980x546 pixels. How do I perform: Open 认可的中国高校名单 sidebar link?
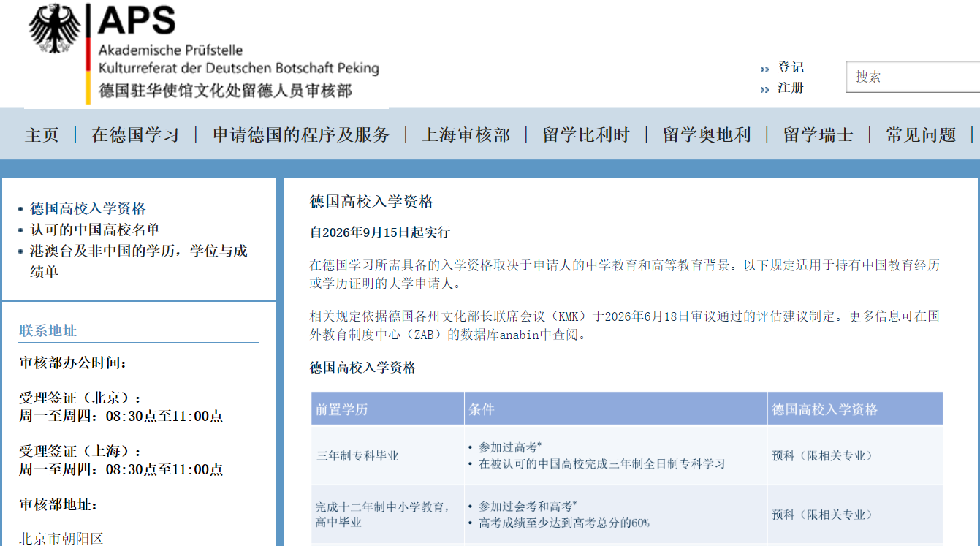click(95, 230)
